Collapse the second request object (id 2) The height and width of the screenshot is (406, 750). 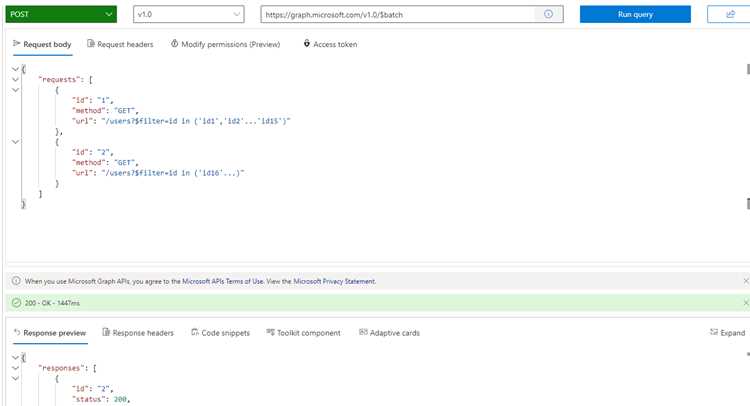[x=15, y=142]
